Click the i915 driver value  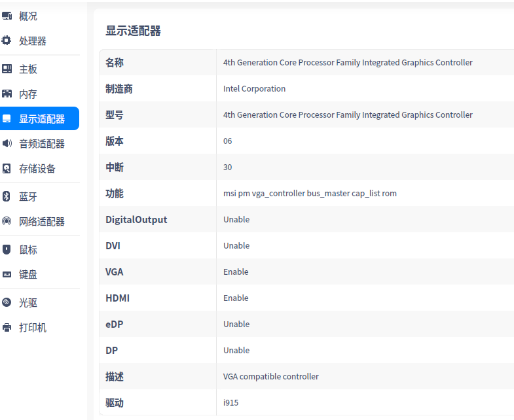230,402
